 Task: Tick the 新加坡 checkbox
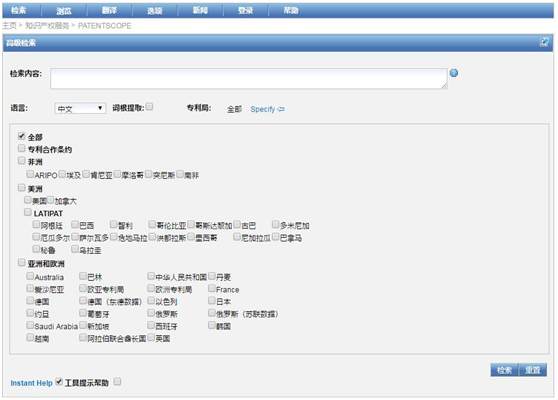pos(83,325)
